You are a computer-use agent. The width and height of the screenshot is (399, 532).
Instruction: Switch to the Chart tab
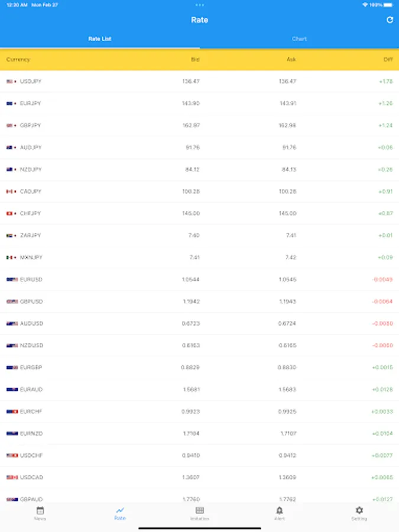pos(299,39)
